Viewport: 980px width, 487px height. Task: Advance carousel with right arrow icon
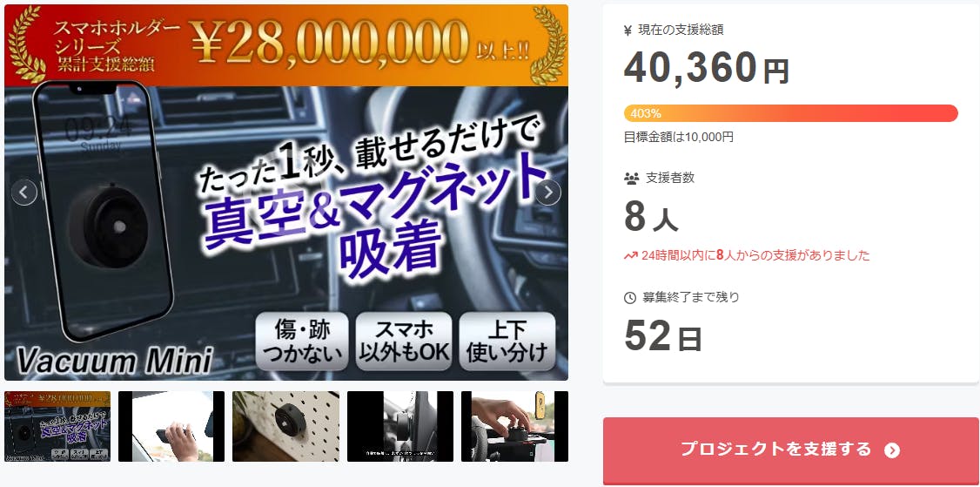(548, 193)
